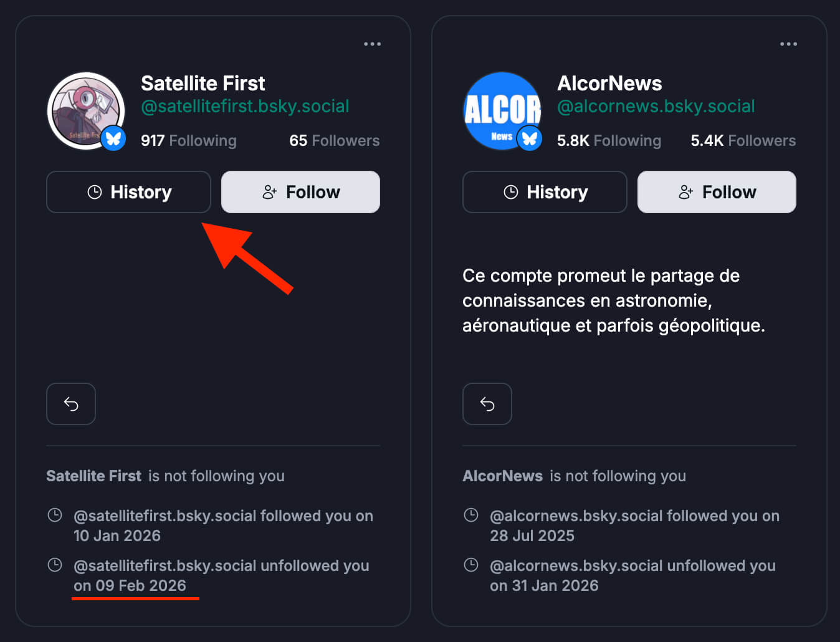This screenshot has width=840, height=642.
Task: Click Bluesky butterfly badge on AlcorNews
Action: click(530, 138)
